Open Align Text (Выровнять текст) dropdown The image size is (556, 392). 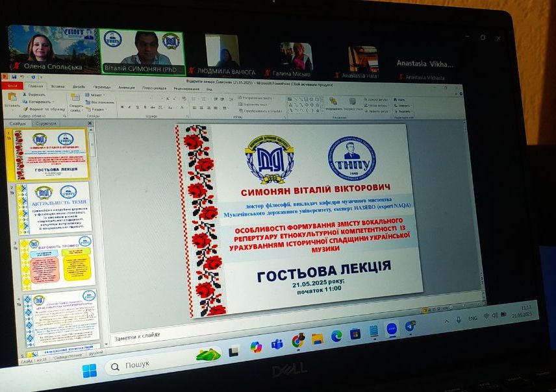pos(253,104)
